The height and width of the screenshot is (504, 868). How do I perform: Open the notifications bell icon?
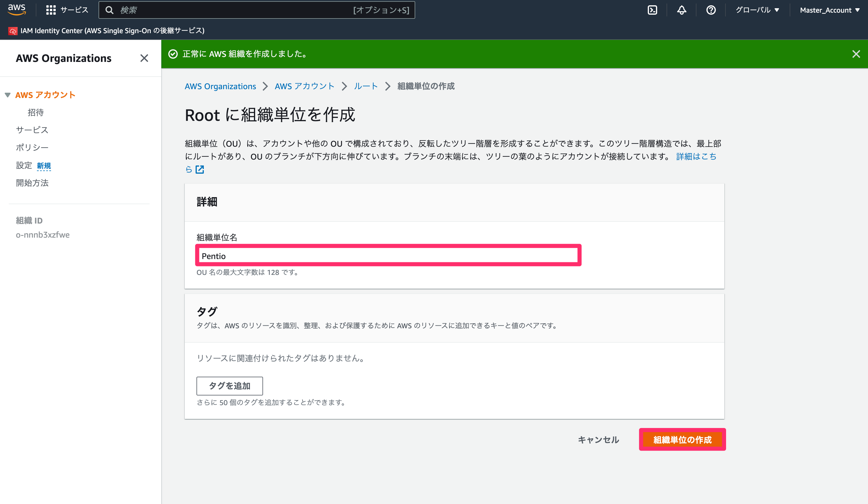click(x=682, y=10)
